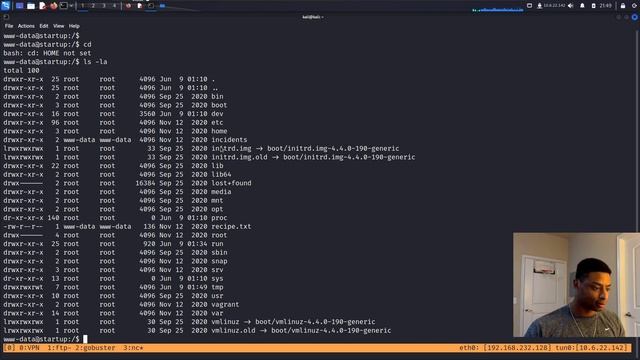
Task: Show desktop via the blue panel icon
Action: 20,6
